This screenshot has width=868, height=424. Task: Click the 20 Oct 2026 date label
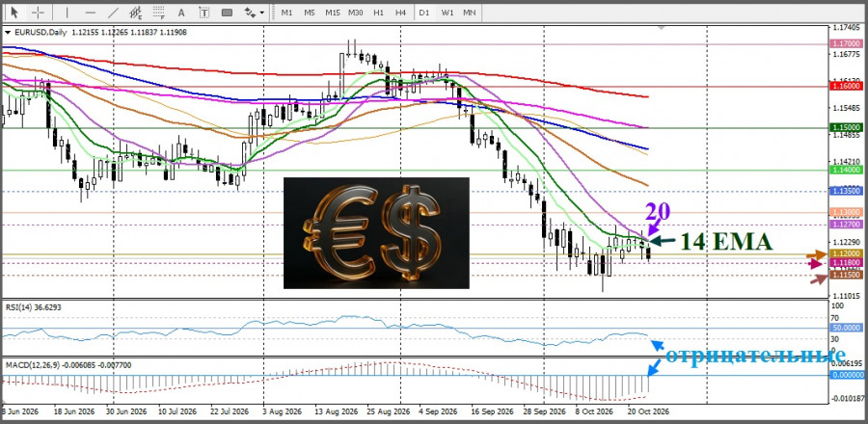click(x=647, y=411)
